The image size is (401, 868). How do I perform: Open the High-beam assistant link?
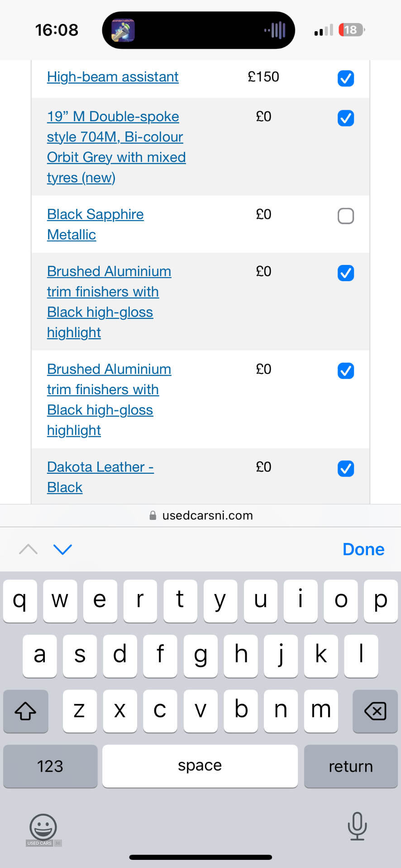tap(113, 77)
